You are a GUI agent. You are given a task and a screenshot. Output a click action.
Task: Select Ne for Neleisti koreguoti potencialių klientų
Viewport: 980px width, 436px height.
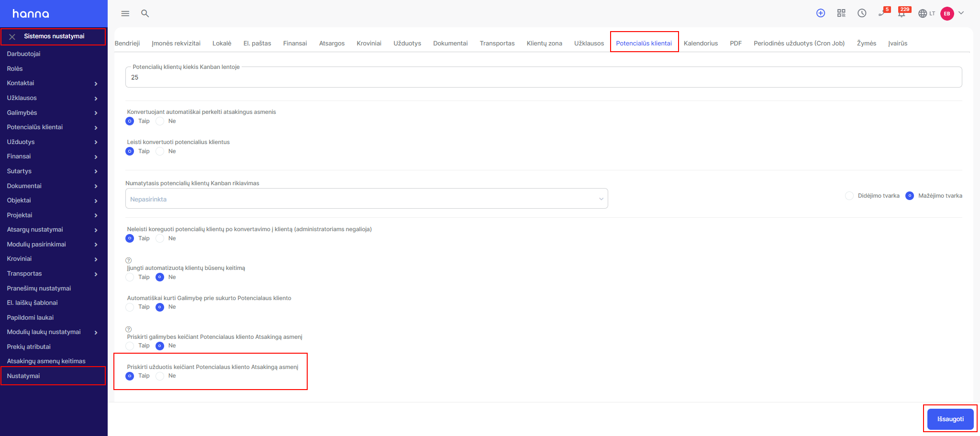[160, 238]
